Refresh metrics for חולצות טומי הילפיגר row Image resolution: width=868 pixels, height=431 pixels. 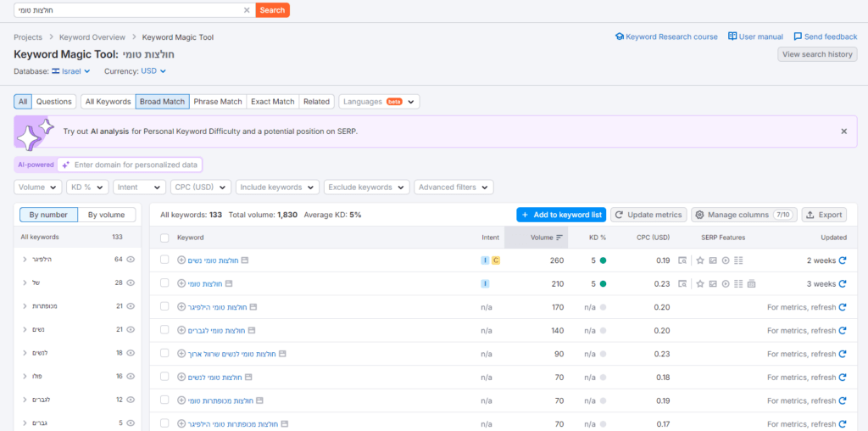click(842, 307)
